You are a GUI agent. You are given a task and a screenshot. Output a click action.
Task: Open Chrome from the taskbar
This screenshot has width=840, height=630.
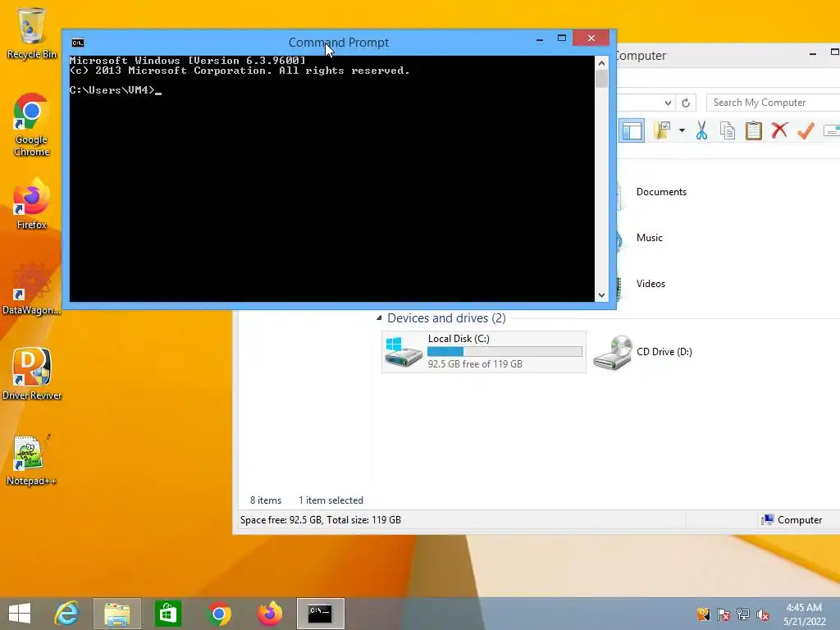(x=218, y=614)
